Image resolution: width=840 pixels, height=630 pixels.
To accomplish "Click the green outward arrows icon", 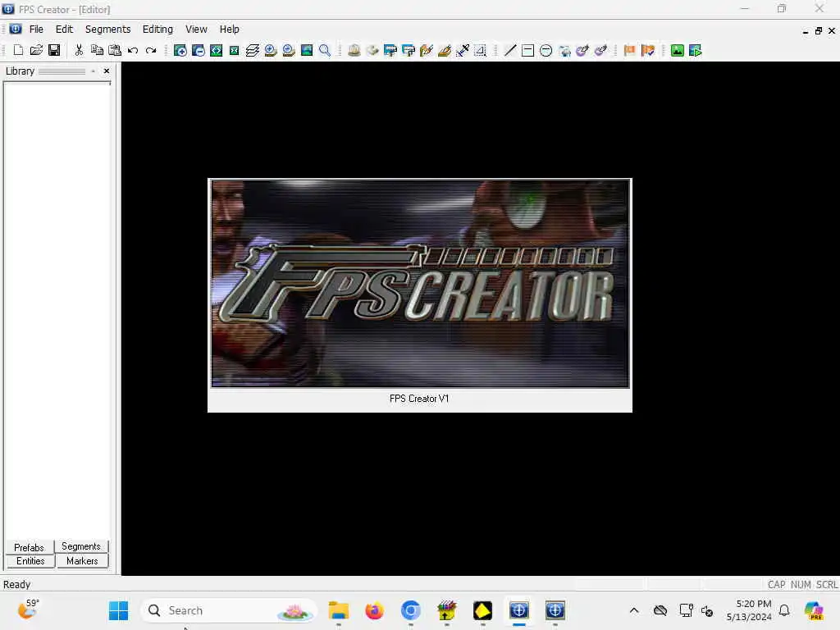I will pyautogui.click(x=217, y=50).
